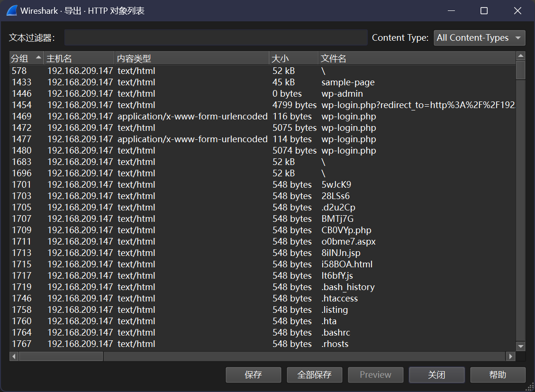Click the Preview button
The width and height of the screenshot is (535, 392).
[x=376, y=375]
